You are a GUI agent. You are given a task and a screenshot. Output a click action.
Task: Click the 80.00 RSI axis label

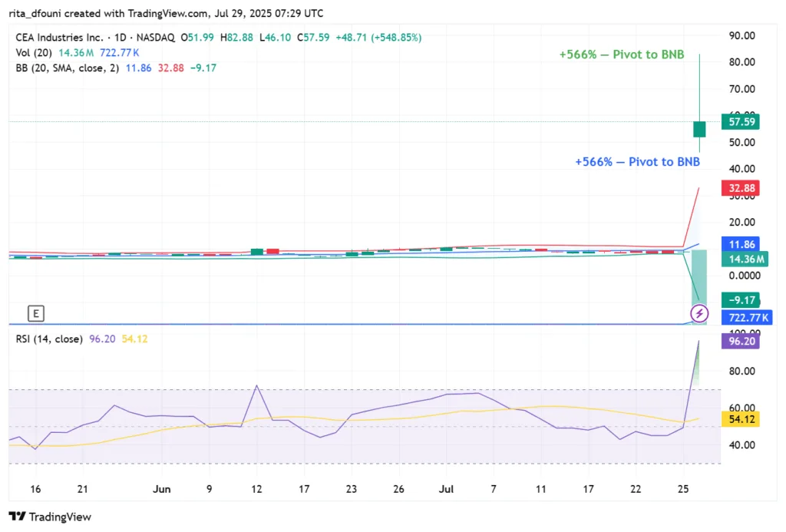(x=742, y=372)
